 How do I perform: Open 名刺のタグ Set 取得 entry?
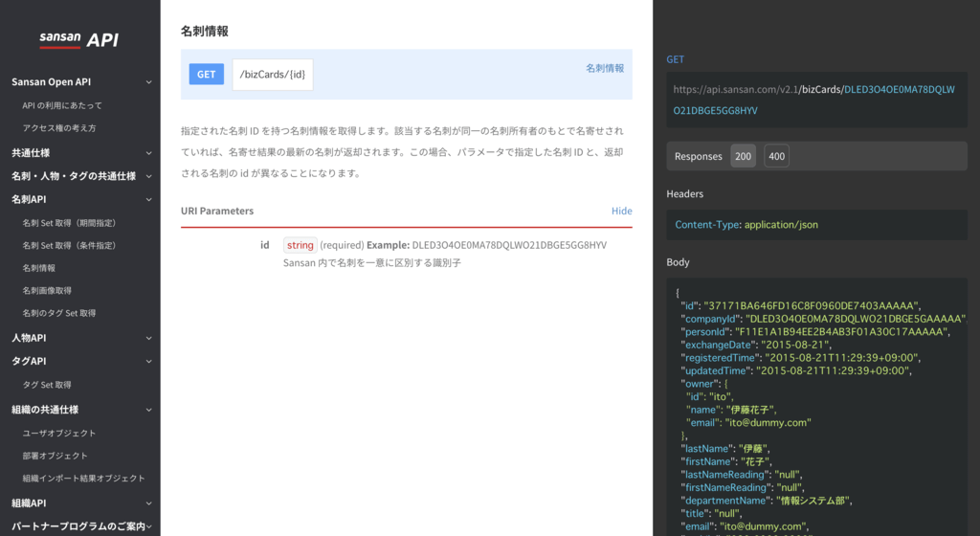[x=58, y=313]
